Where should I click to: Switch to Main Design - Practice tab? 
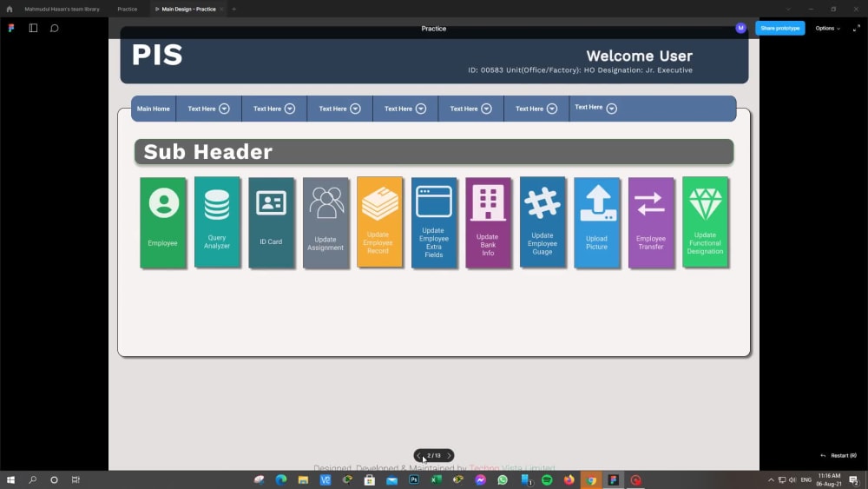(x=188, y=9)
